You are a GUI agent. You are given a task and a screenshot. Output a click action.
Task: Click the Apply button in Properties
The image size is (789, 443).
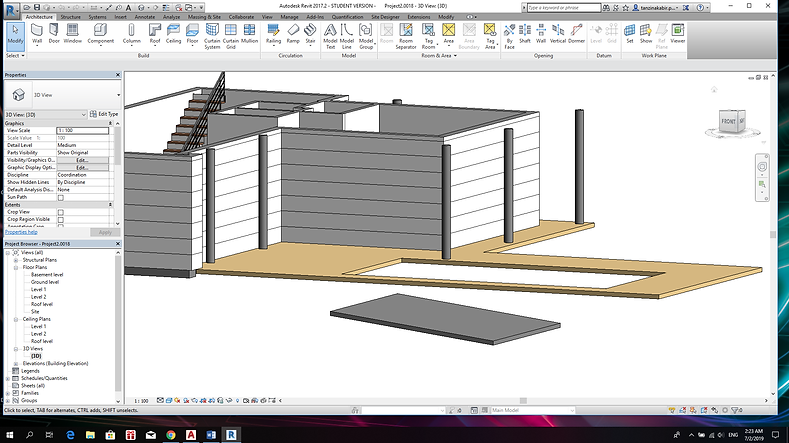[105, 232]
